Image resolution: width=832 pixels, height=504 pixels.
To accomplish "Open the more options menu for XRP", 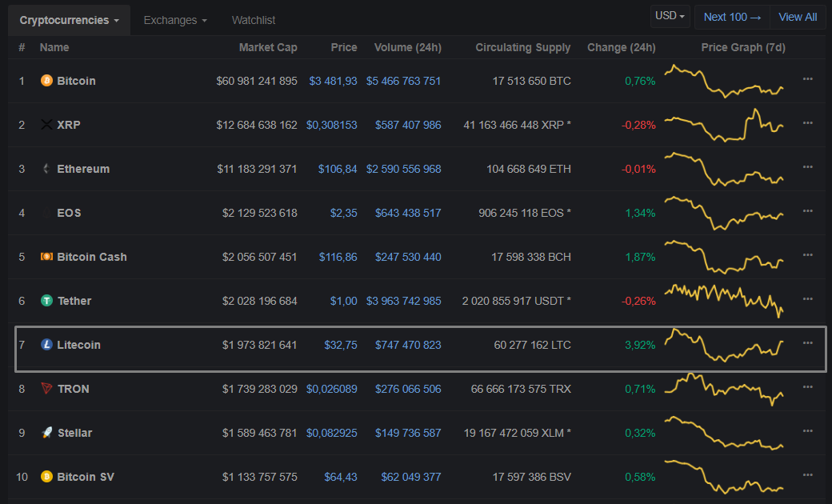I will (807, 123).
